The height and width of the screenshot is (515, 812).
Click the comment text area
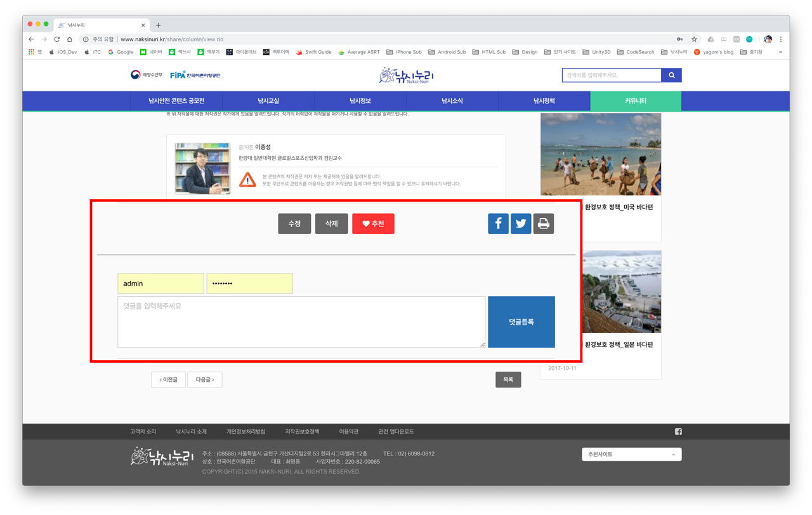pyautogui.click(x=301, y=322)
